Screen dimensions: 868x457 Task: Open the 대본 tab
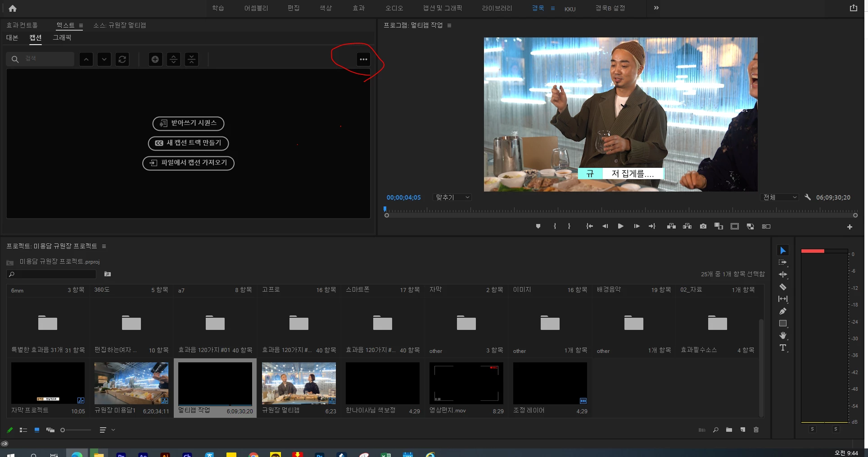12,38
